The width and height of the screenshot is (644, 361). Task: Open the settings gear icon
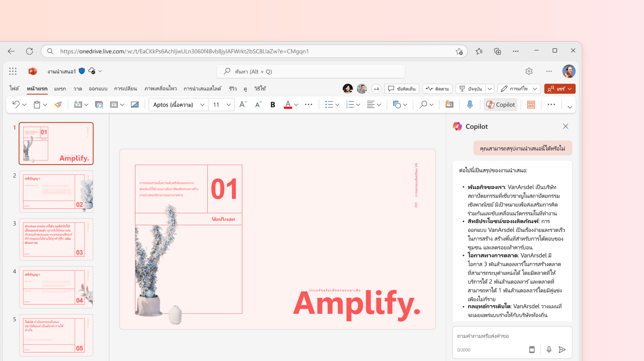click(529, 71)
